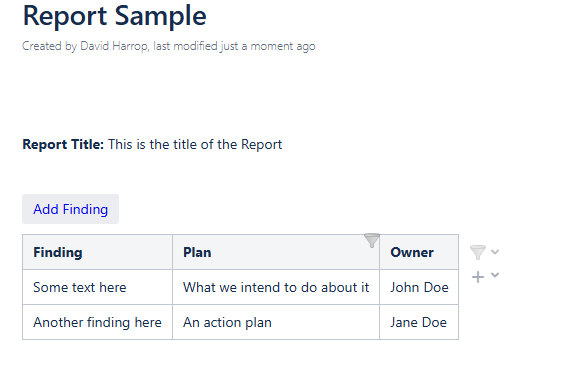
Task: Click the table filter funnel icon beside table
Action: pos(478,252)
